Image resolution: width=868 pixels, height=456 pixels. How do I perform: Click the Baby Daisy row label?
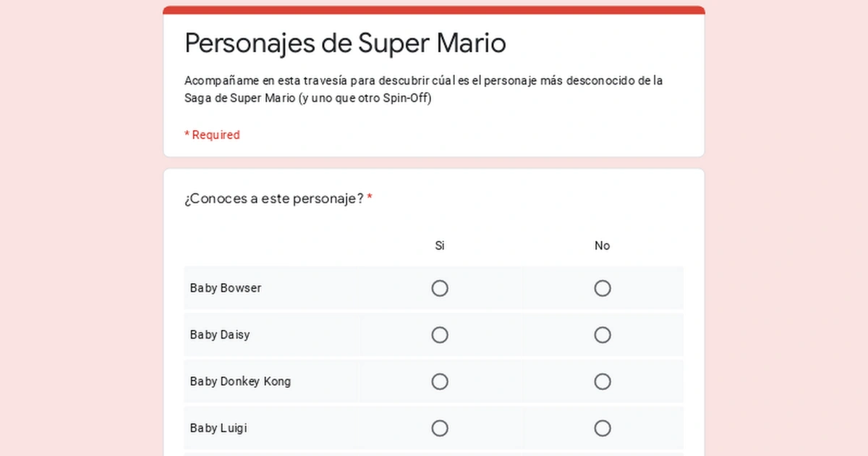click(x=220, y=335)
